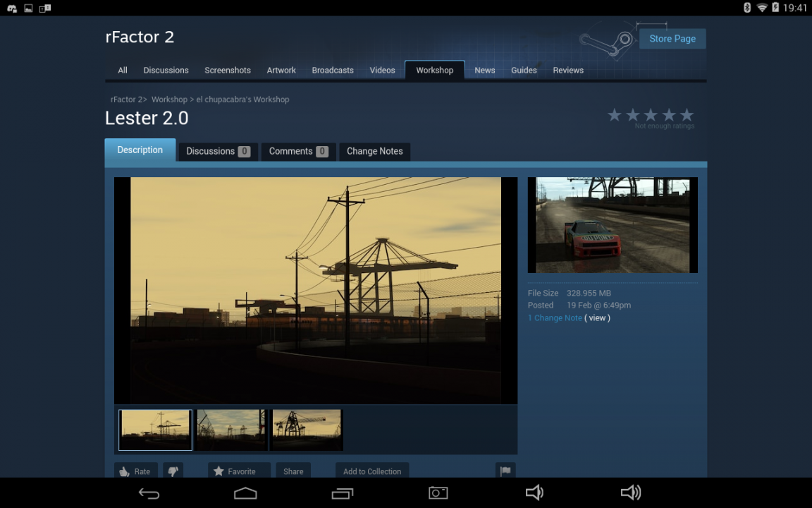Open the Comments 0 tab

[x=298, y=152]
